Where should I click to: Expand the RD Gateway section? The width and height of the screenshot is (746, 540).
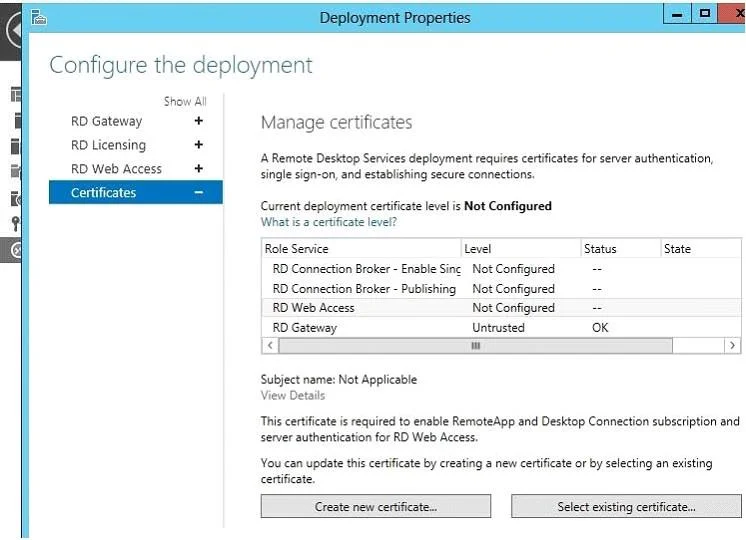pos(199,121)
